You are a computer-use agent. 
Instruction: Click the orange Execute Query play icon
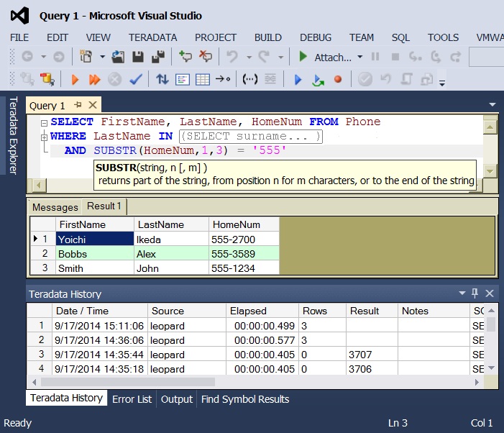tap(75, 79)
